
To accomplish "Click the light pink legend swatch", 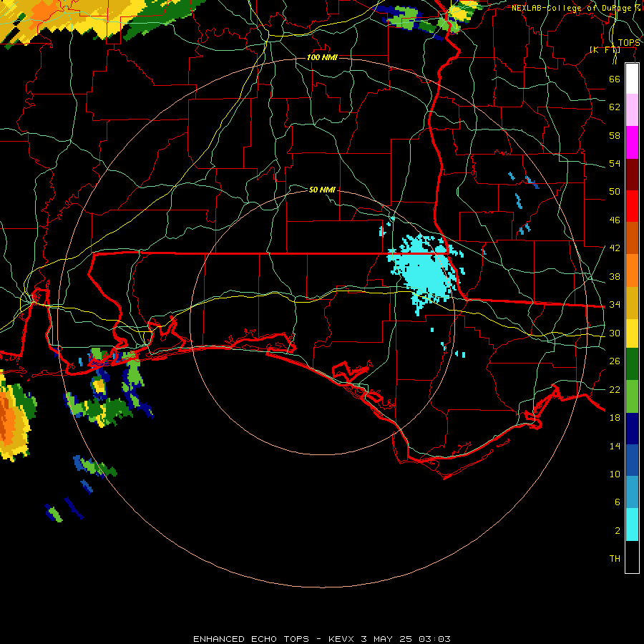I will coord(632,109).
